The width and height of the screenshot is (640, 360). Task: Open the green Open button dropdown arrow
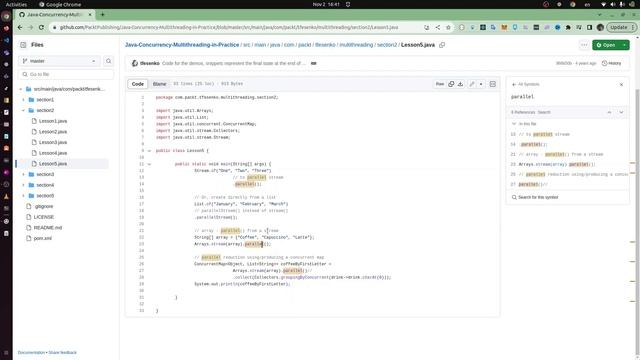pos(624,45)
